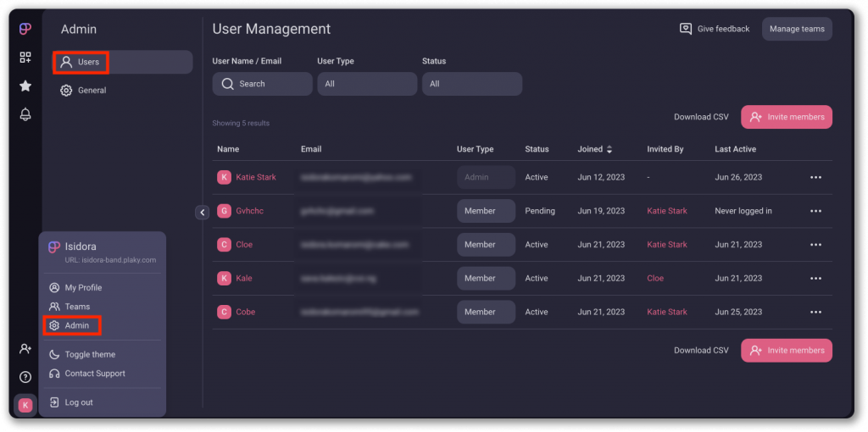This screenshot has width=868, height=432.
Task: Change Gvhchc's user type Member dropdown
Action: (x=486, y=211)
